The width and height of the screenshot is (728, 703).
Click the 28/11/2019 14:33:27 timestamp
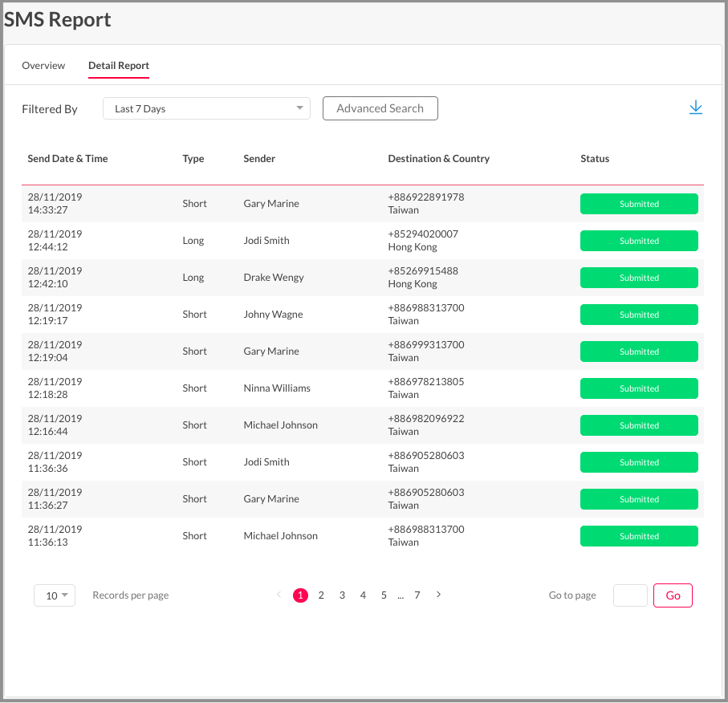(55, 204)
